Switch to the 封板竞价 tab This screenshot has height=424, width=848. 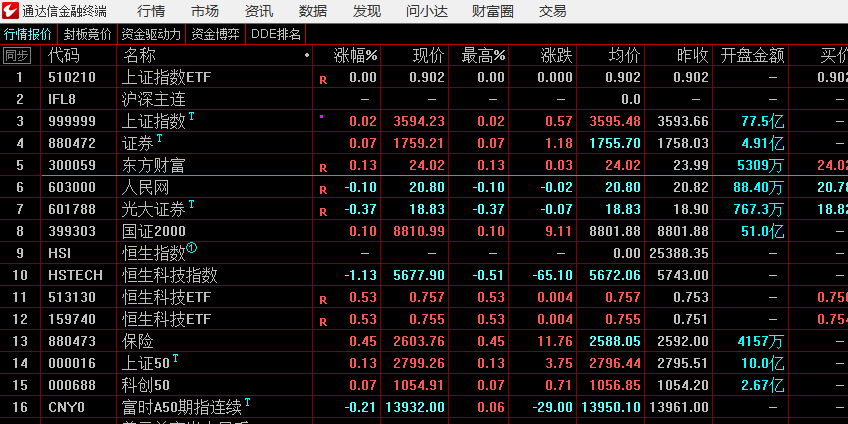(x=87, y=35)
